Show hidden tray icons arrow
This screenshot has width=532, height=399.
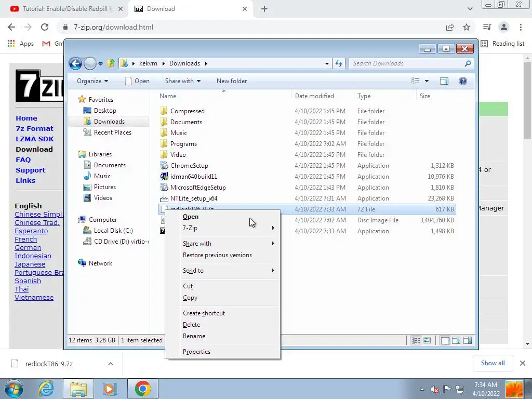422,389
